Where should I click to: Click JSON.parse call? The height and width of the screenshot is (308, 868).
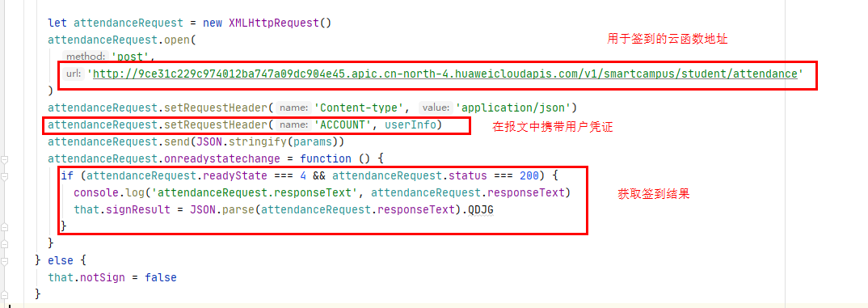(222, 209)
